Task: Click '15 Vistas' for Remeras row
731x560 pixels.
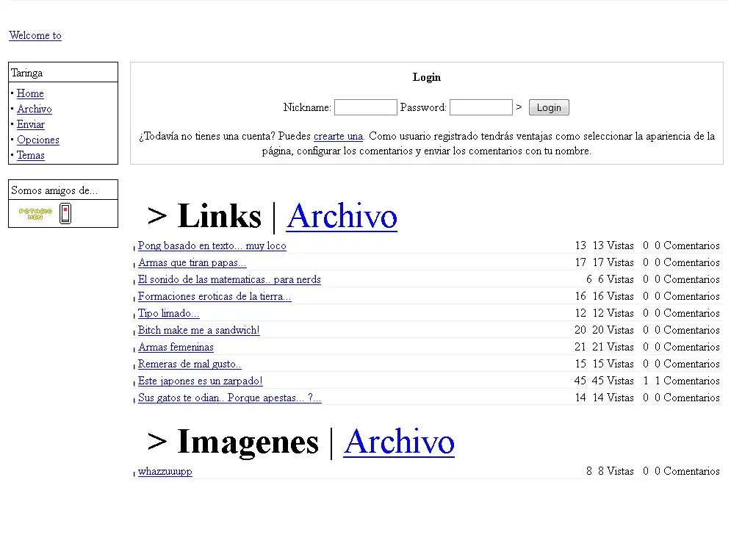Action: (x=613, y=364)
